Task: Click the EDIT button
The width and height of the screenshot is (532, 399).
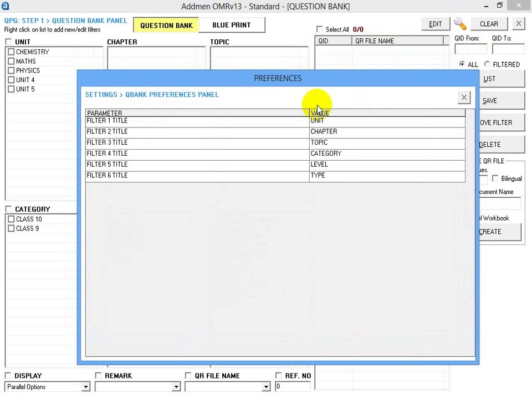Action: 436,24
